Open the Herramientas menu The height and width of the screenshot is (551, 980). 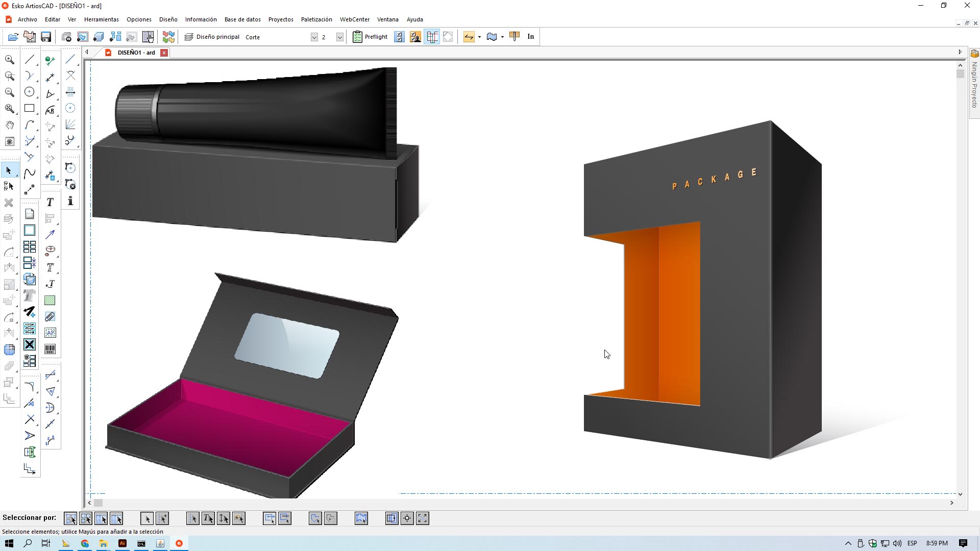click(101, 19)
